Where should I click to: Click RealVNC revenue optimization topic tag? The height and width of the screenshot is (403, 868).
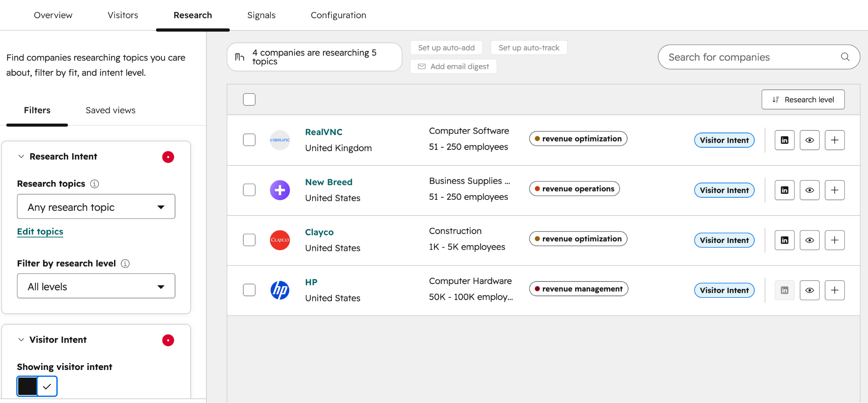tap(578, 138)
